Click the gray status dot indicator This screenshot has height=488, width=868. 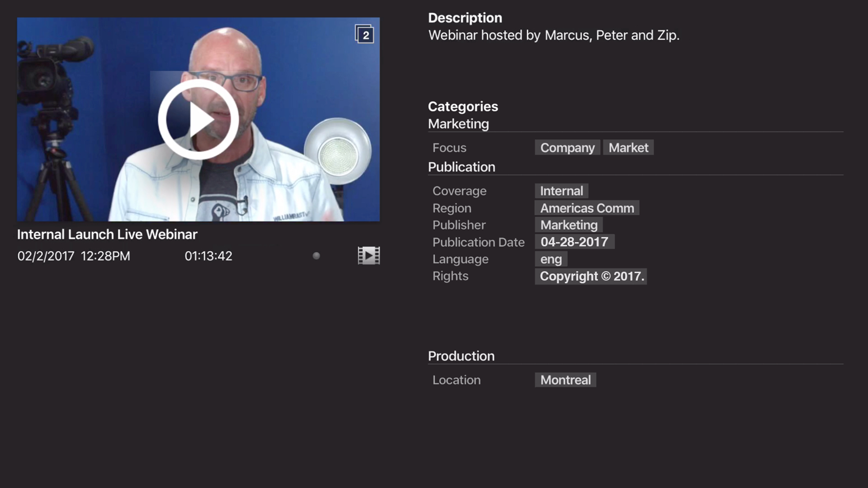point(316,256)
